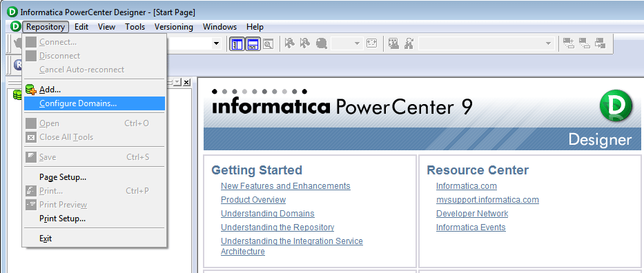Toggle the Navigator window toolbar icon
This screenshot has height=273, width=644.
pos(237,44)
